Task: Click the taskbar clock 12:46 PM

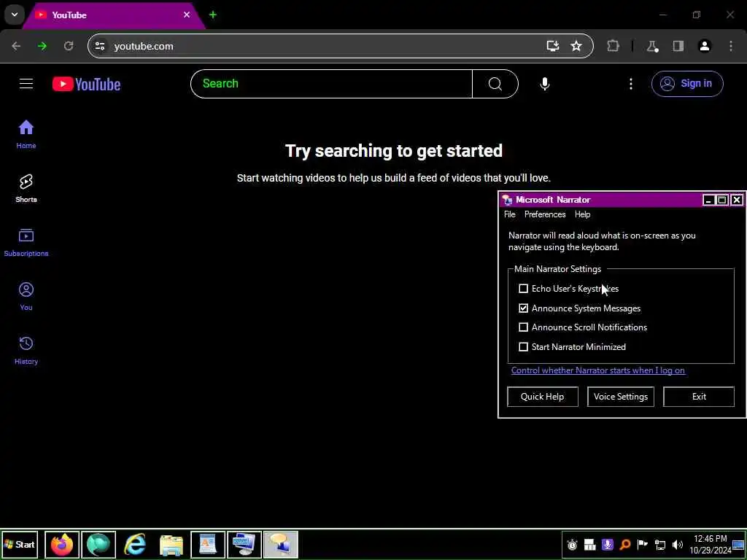Action: coord(710,544)
